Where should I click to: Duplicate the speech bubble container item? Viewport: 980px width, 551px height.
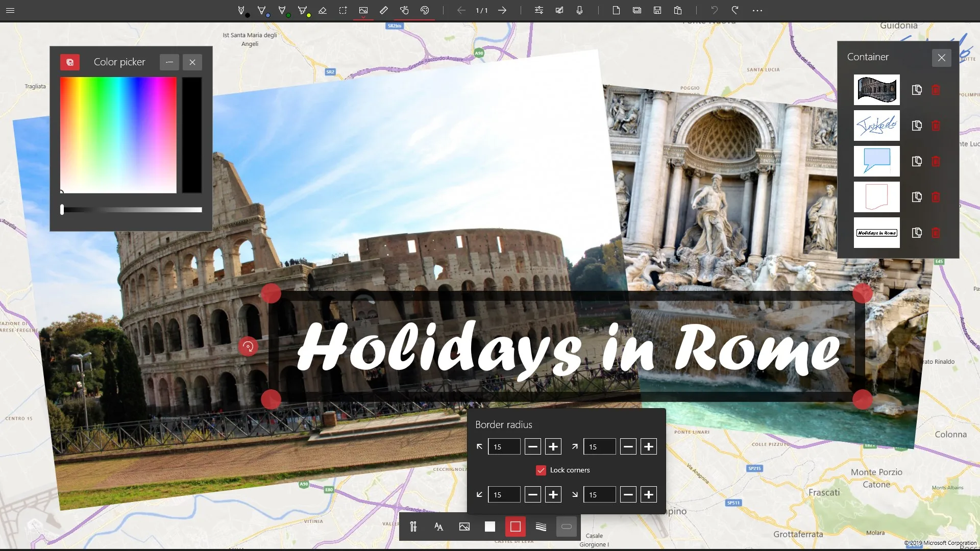pos(917,161)
